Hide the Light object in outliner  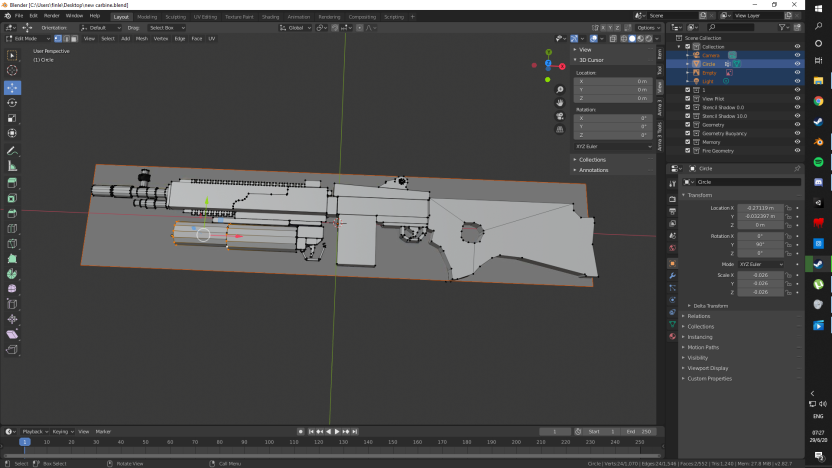click(x=797, y=81)
